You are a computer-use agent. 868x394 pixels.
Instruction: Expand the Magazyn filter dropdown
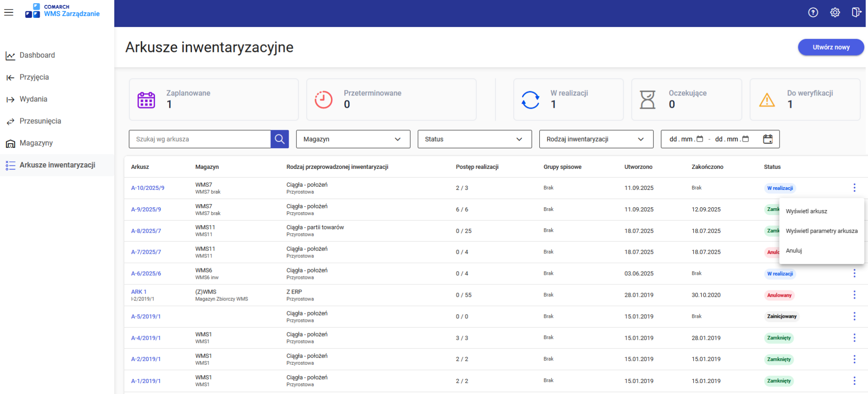tap(353, 139)
